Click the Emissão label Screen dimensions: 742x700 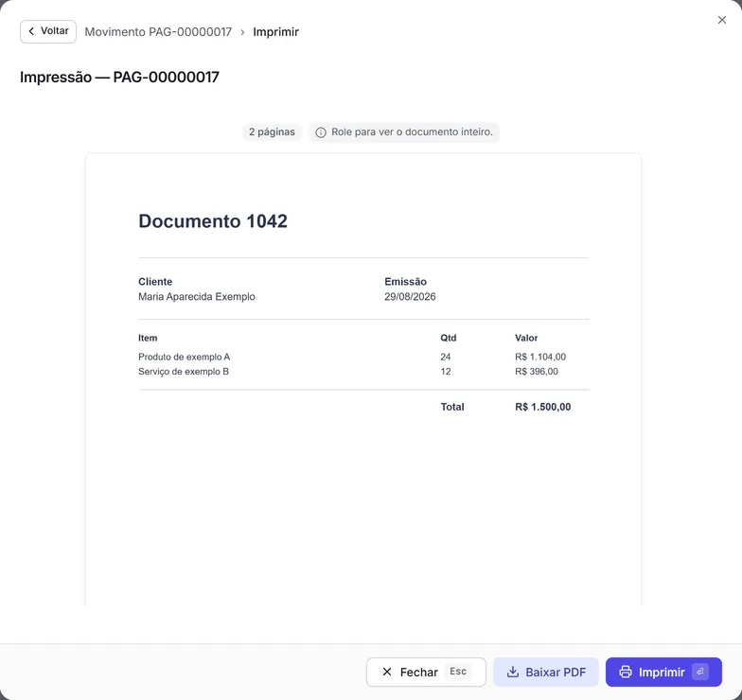405,282
